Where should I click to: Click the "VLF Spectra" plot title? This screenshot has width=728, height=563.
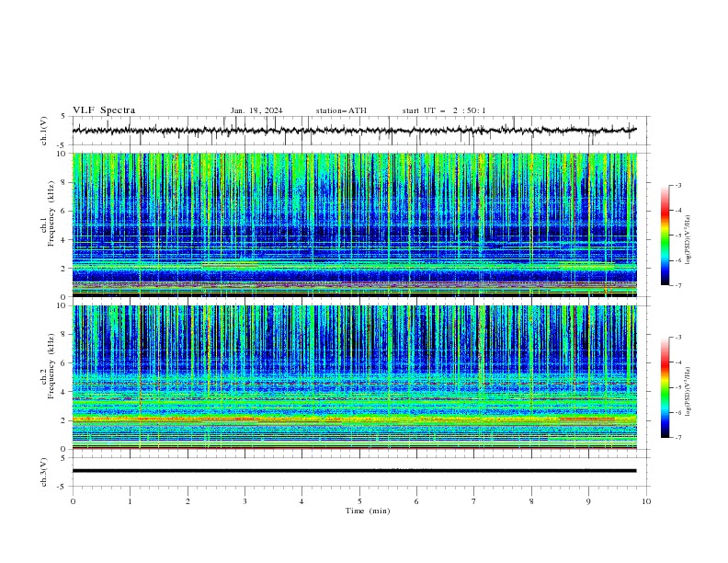coord(104,110)
